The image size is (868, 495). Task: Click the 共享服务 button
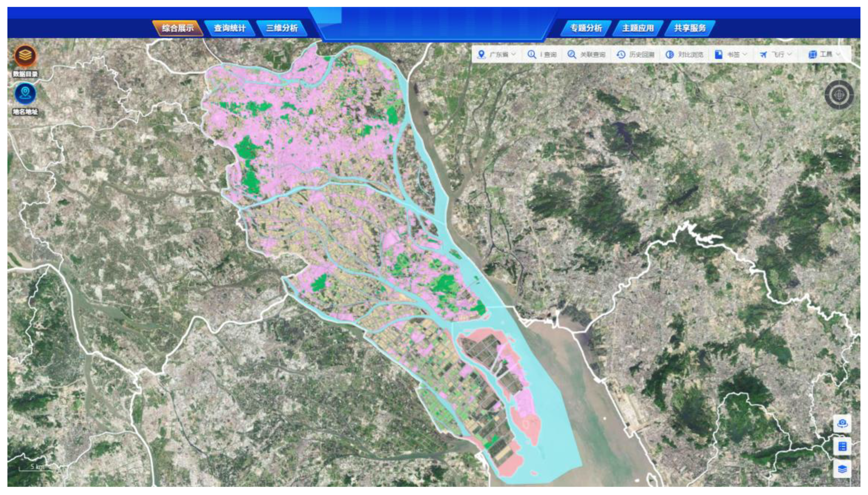point(690,28)
